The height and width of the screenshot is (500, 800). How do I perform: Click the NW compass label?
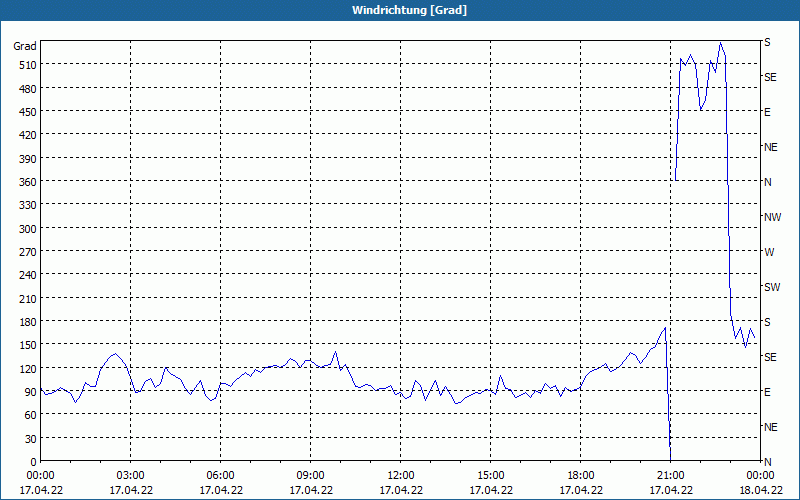click(x=772, y=217)
